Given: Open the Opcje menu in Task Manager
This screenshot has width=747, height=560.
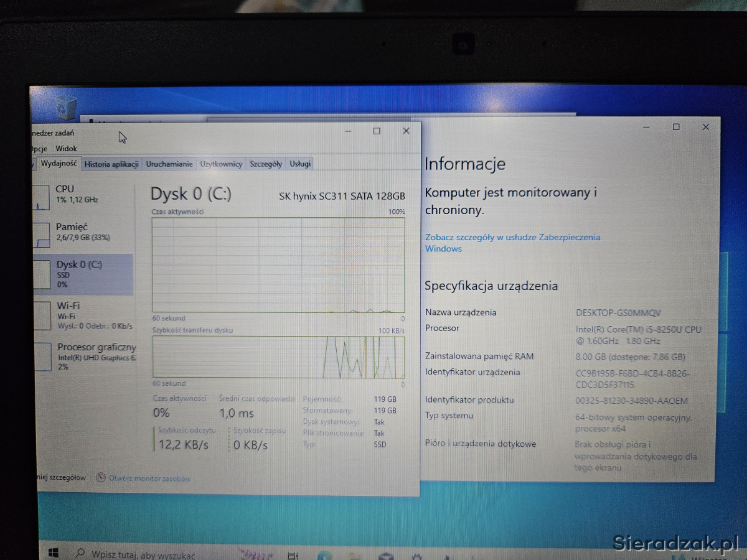Looking at the screenshot, I should click(39, 149).
